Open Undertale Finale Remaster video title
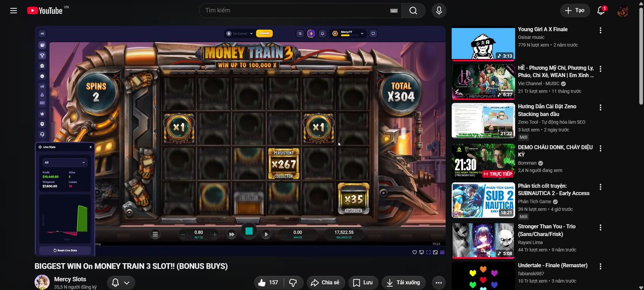The height and width of the screenshot is (290, 644). point(553,265)
